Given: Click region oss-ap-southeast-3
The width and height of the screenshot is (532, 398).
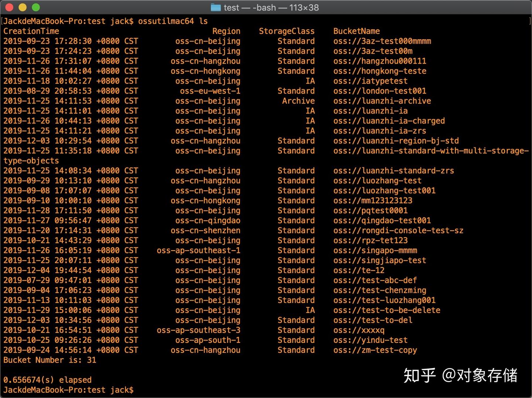Looking at the screenshot, I should [x=198, y=330].
